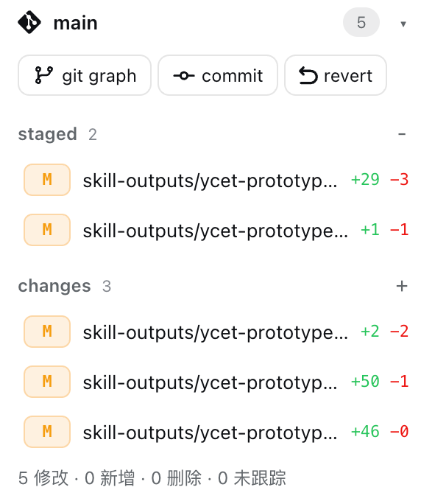Unstage all files using the minus icon
Screen dimensions: 421x504
[x=402, y=134]
